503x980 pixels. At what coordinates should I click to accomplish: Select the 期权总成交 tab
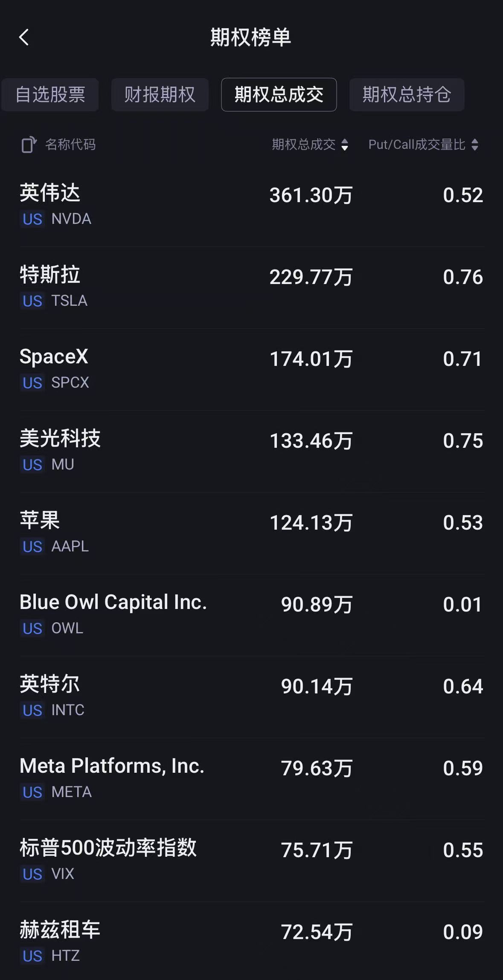pyautogui.click(x=279, y=94)
